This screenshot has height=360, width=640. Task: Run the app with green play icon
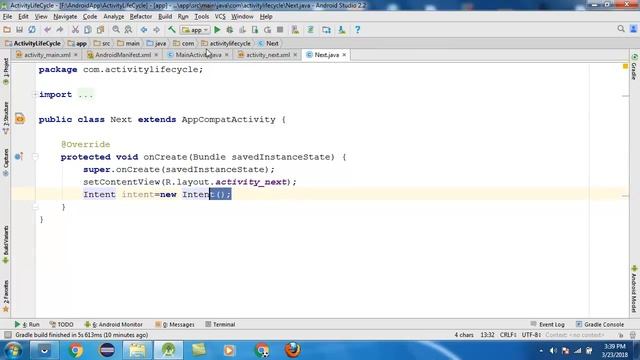[217, 30]
